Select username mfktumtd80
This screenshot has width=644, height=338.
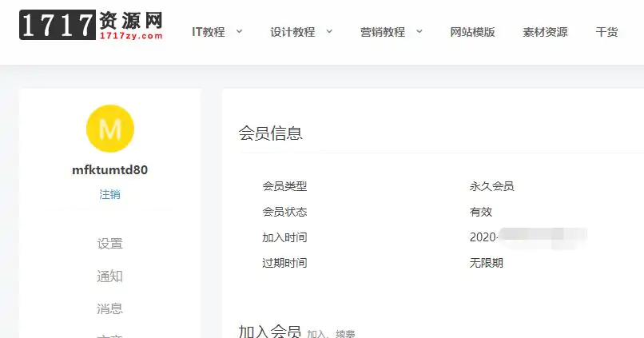109,169
